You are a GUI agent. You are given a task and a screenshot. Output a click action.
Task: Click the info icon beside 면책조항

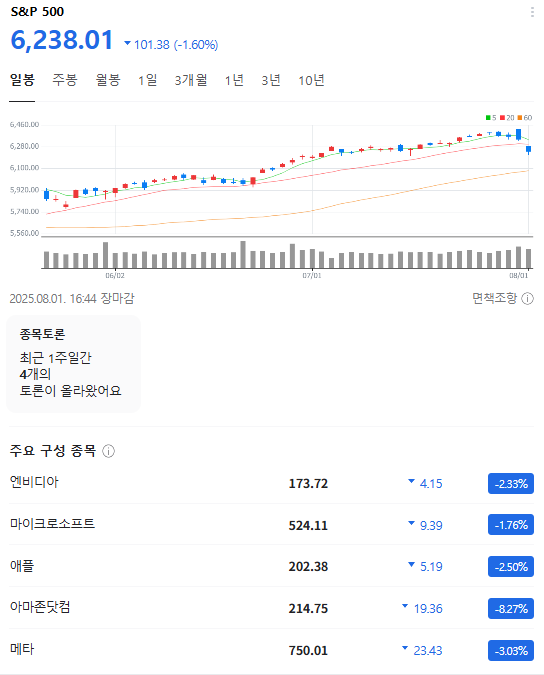point(528,298)
